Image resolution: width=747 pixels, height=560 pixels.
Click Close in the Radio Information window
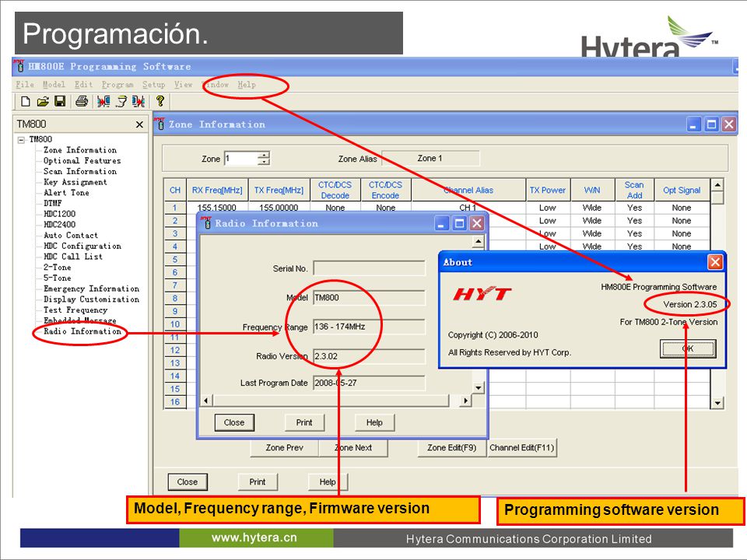(234, 422)
